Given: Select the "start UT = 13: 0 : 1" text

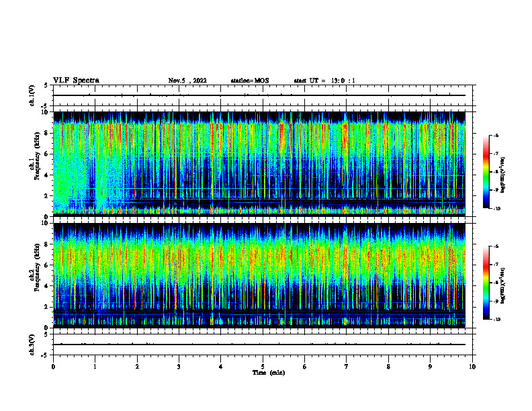Looking at the screenshot, I should coord(324,81).
